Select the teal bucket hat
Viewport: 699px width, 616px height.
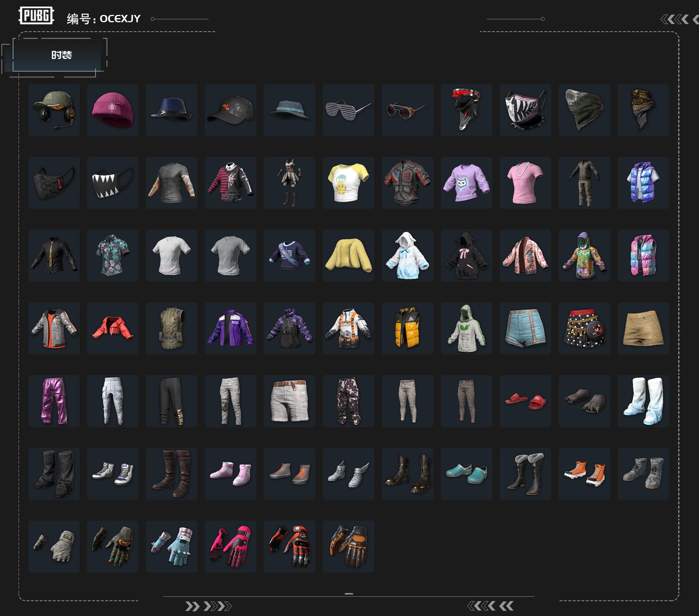[x=290, y=110]
